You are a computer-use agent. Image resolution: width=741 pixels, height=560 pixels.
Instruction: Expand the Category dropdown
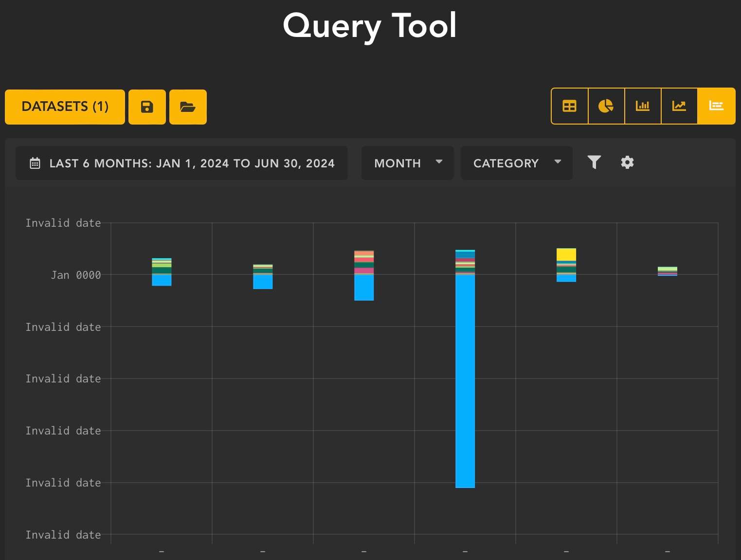tap(516, 163)
